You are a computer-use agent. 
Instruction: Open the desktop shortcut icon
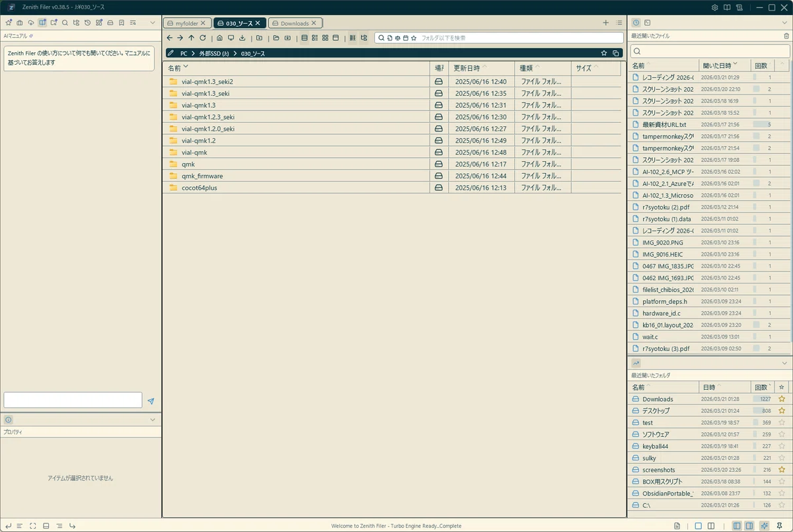coord(231,38)
